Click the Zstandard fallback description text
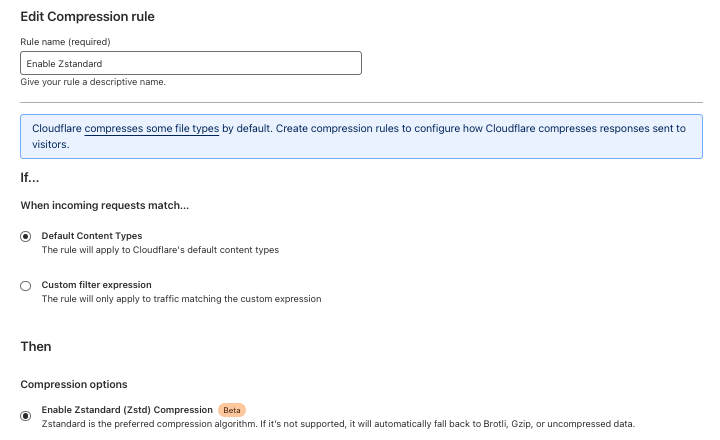720x440 pixels. click(x=338, y=424)
